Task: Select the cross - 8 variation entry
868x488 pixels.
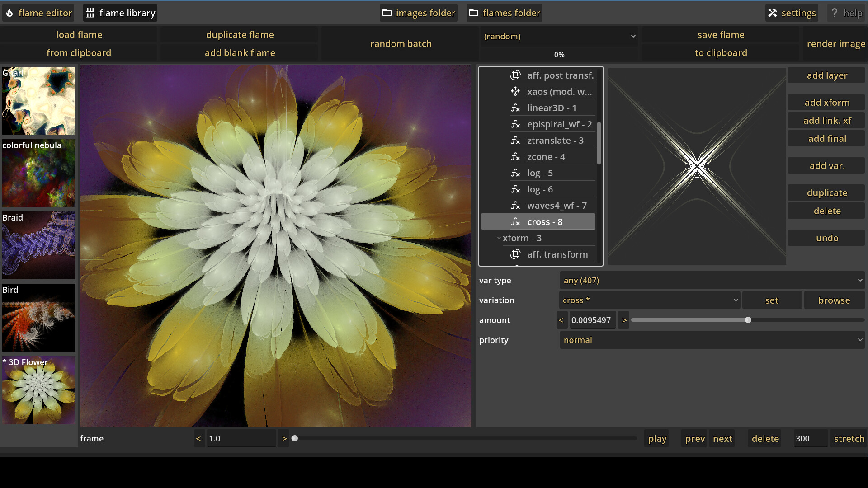Action: tap(545, 221)
